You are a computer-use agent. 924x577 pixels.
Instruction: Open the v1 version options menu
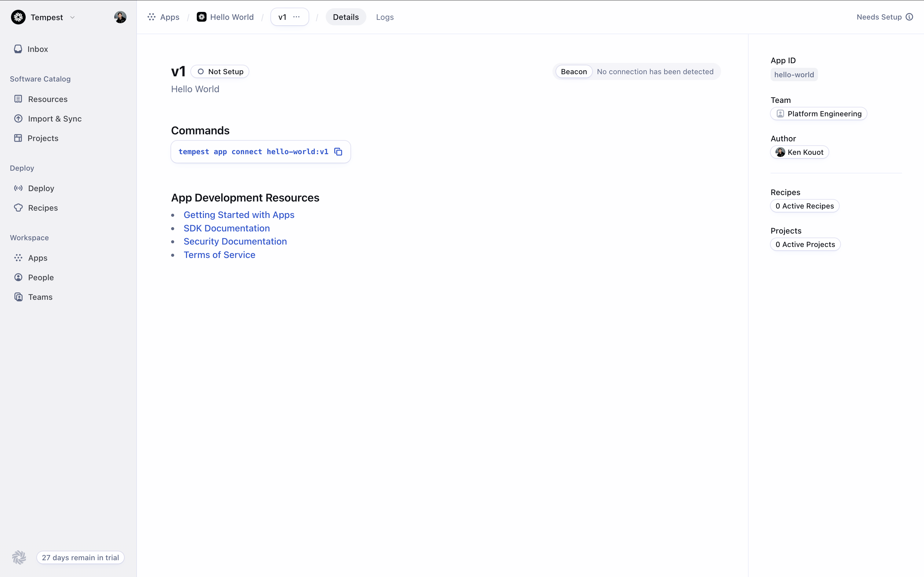[296, 17]
